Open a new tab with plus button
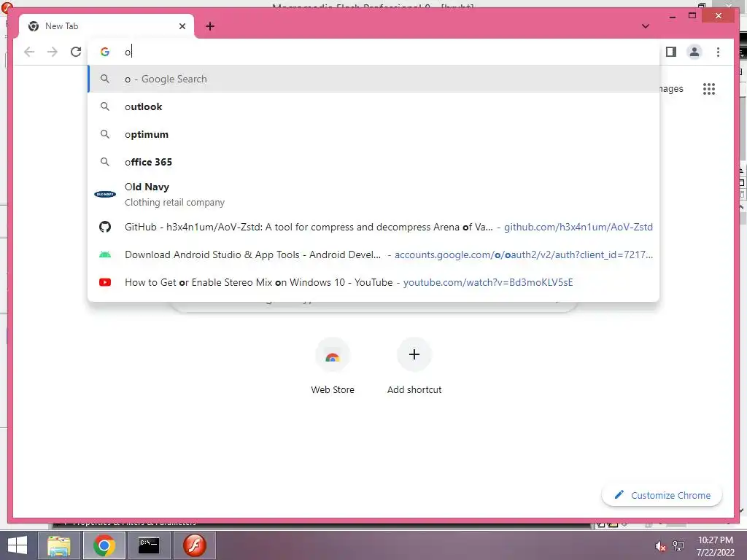 pos(210,26)
